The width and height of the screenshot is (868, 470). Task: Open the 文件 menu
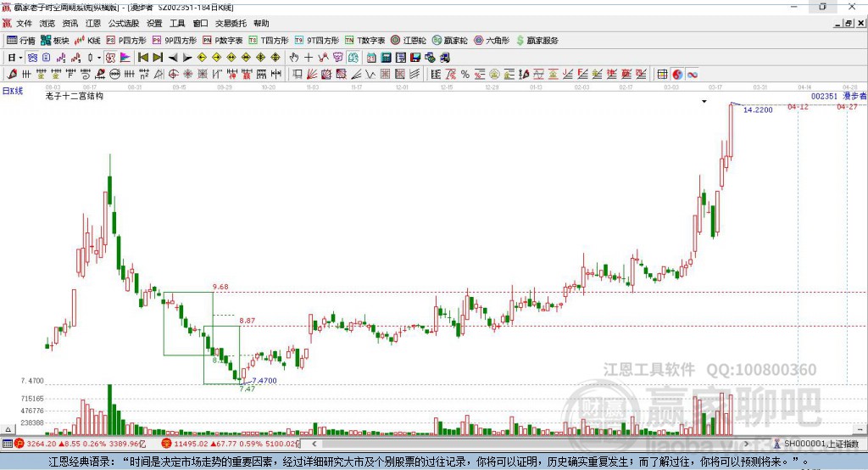24,23
